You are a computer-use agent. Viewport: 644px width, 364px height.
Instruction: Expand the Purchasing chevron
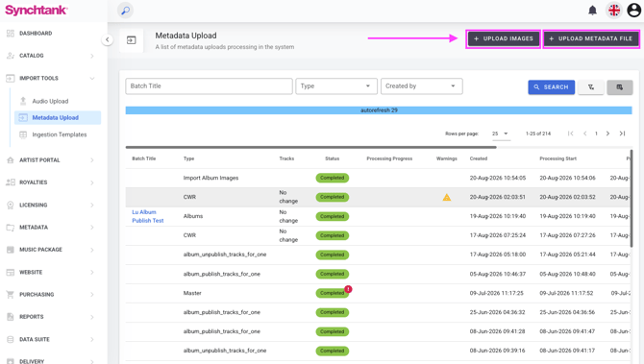pos(92,294)
